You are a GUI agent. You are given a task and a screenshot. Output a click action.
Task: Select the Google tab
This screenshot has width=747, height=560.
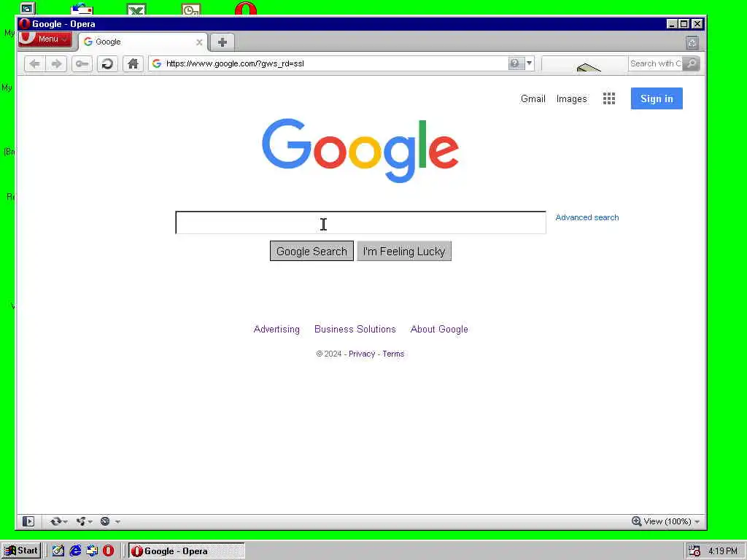click(x=142, y=42)
